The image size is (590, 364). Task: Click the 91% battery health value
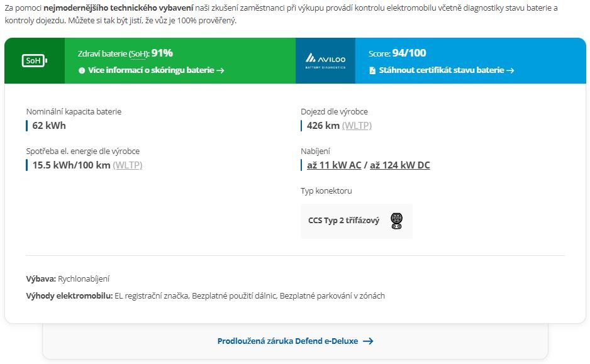coord(162,53)
